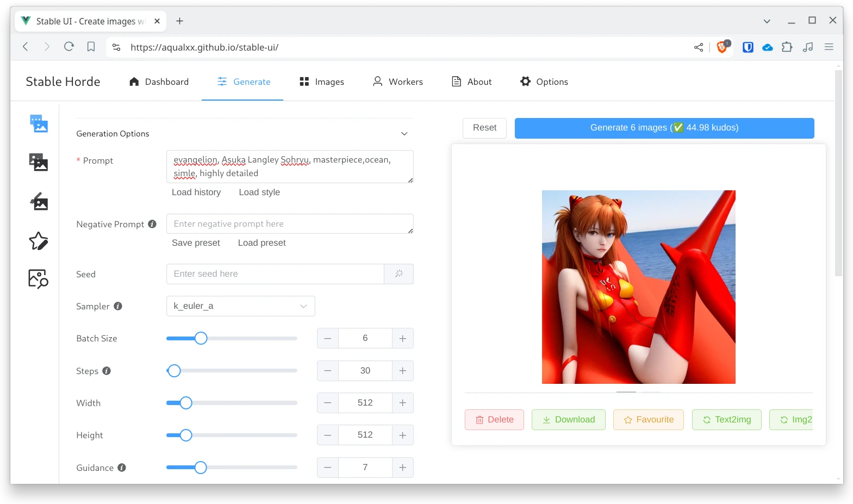Increase Steps with the plus button

[402, 371]
